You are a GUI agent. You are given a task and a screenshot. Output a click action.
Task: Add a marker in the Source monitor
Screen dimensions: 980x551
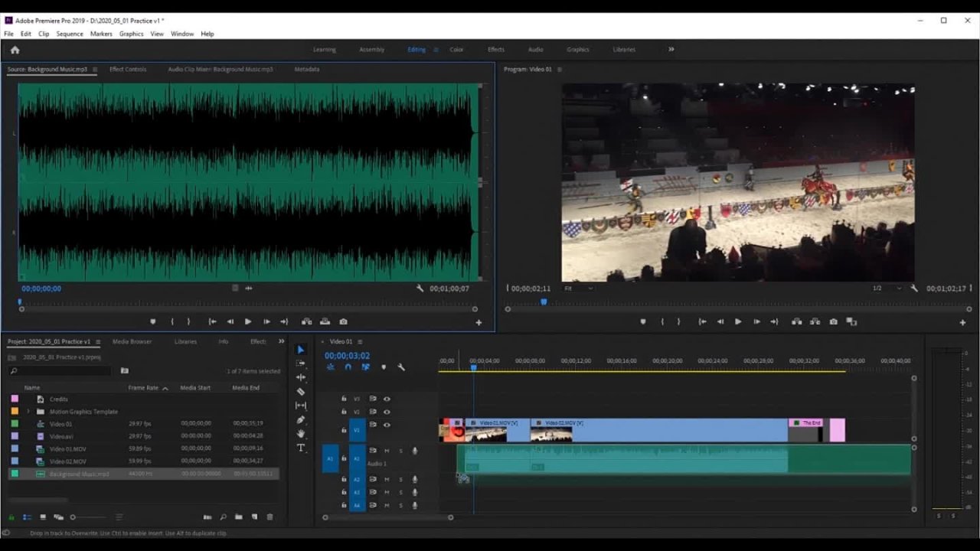tap(152, 321)
